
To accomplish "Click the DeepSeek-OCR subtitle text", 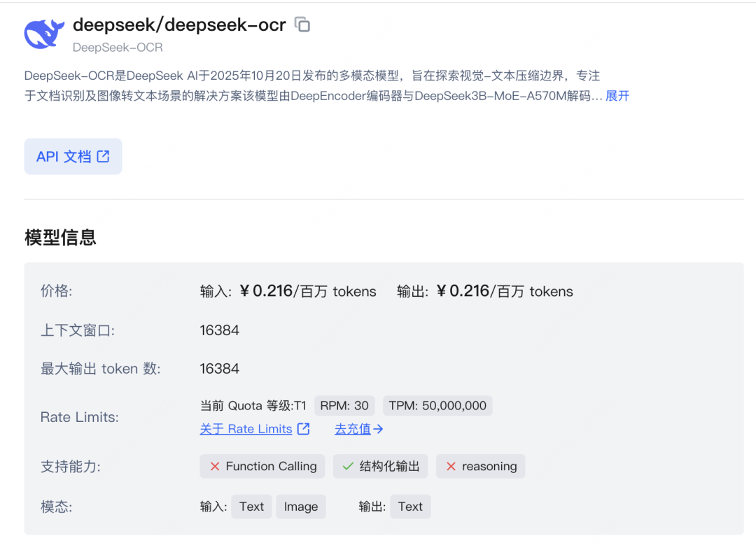I will coord(118,48).
